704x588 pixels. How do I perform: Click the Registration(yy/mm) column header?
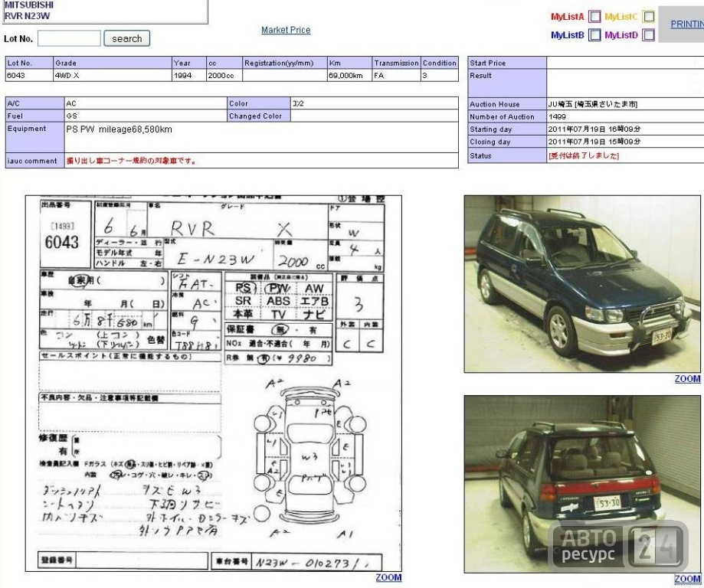point(285,63)
